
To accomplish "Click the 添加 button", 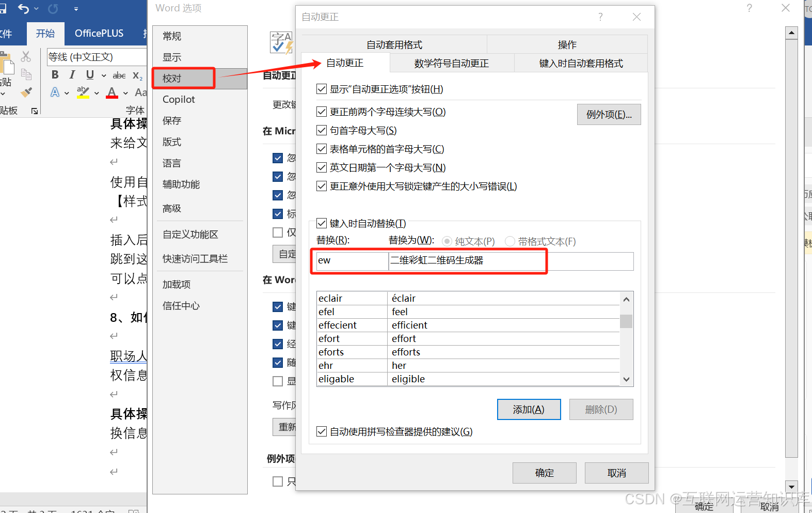I will tap(529, 409).
